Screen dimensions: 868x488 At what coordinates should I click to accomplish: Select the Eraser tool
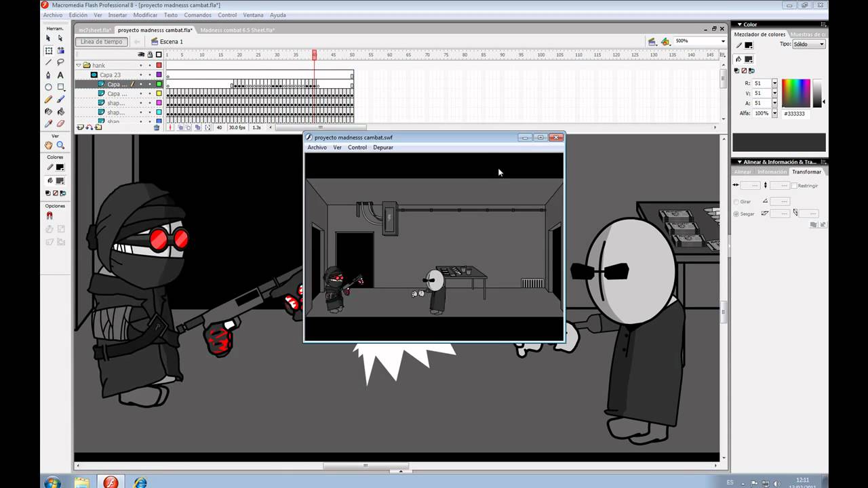pos(60,124)
